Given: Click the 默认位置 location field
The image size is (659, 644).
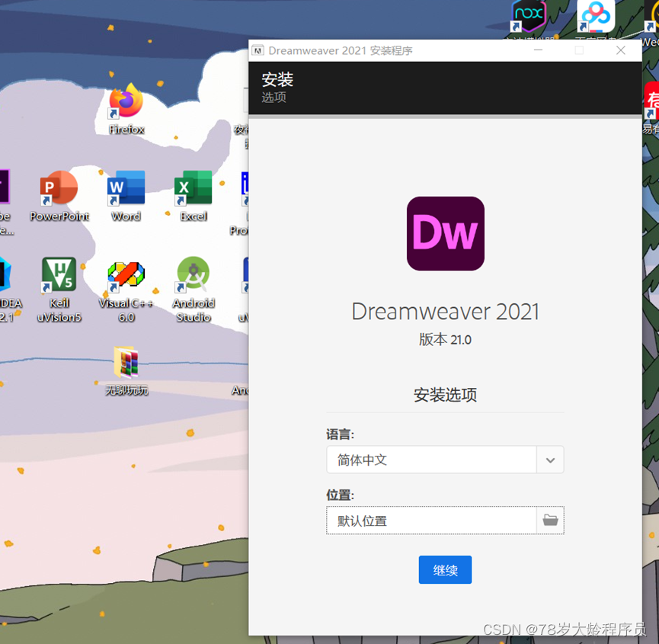Looking at the screenshot, I should coord(431,521).
